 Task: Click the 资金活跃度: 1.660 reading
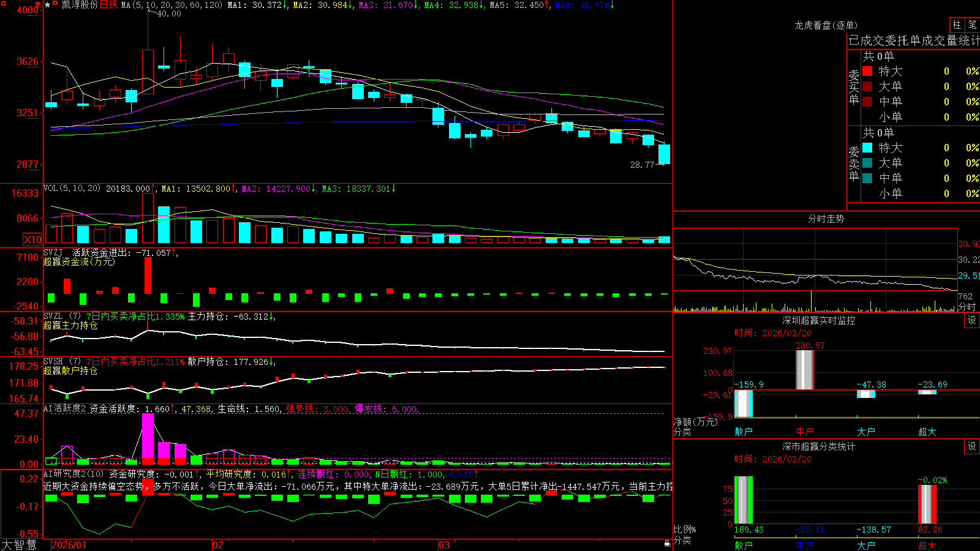132,408
